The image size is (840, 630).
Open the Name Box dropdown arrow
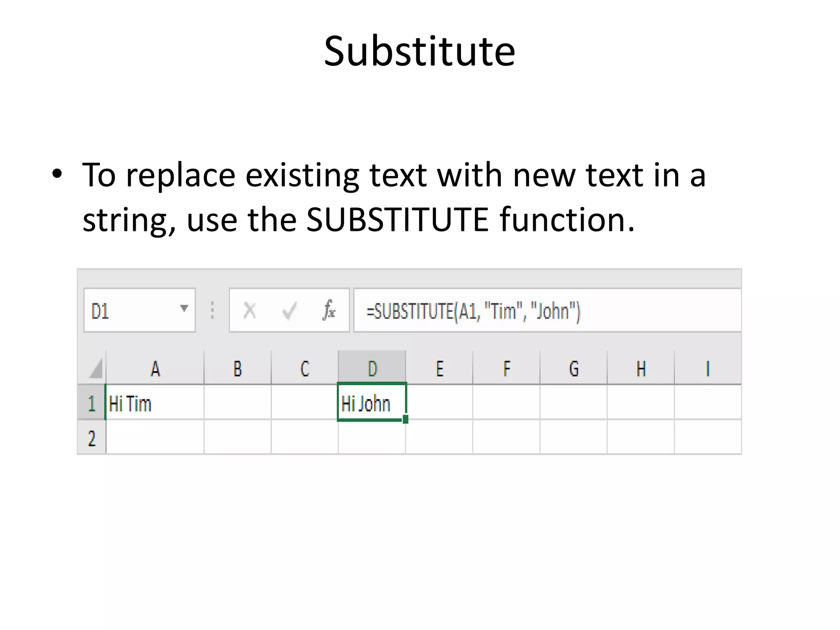184,308
